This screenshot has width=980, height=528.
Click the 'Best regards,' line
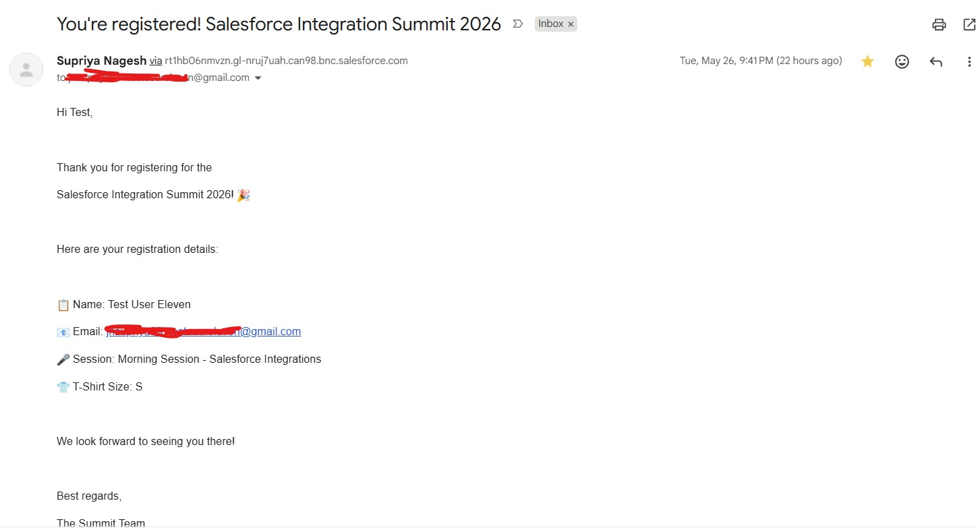pyautogui.click(x=89, y=496)
